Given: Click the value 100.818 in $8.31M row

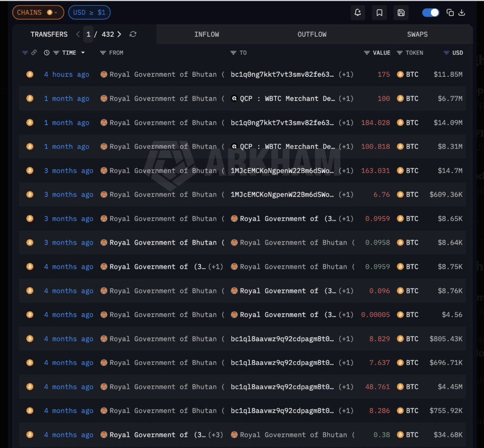Looking at the screenshot, I should (x=375, y=147).
